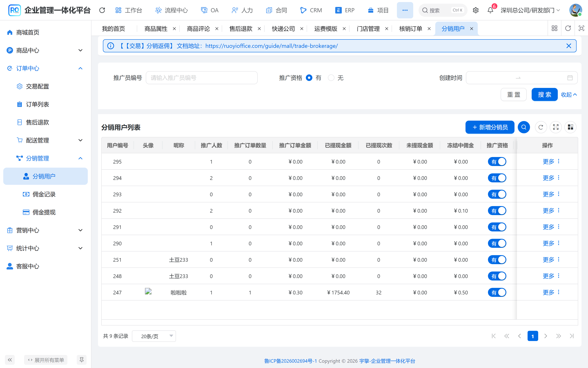Click the refresh icon beside platform title
The width and height of the screenshot is (588, 368).
click(102, 10)
